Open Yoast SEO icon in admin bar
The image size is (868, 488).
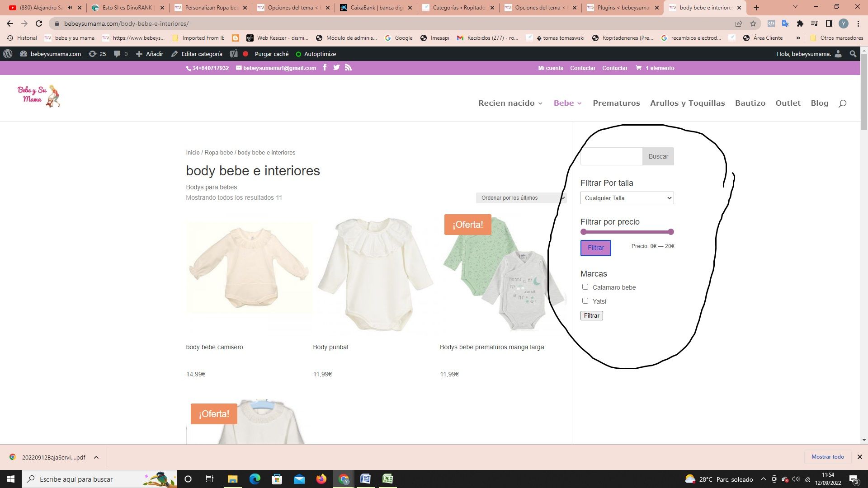233,54
